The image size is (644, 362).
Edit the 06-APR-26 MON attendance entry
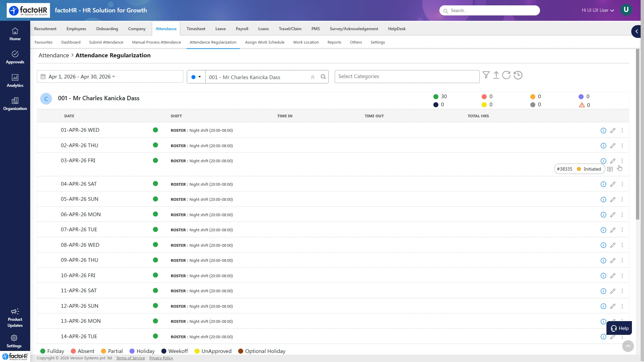(x=613, y=215)
